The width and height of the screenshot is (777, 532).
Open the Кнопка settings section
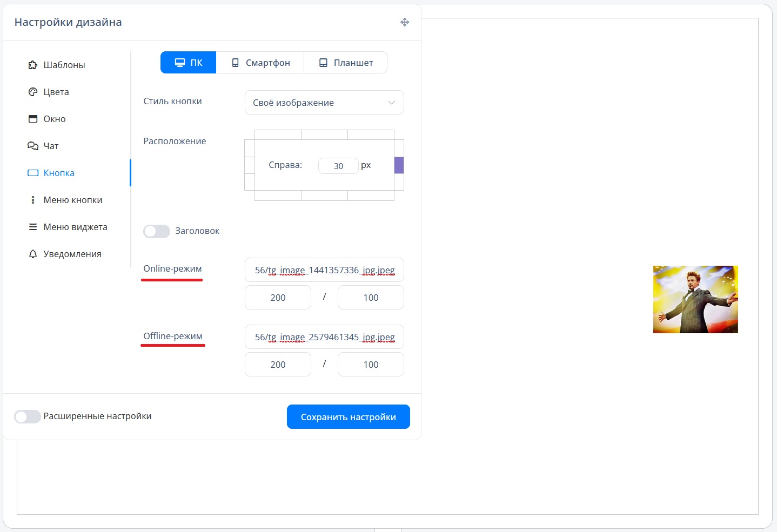coord(59,173)
